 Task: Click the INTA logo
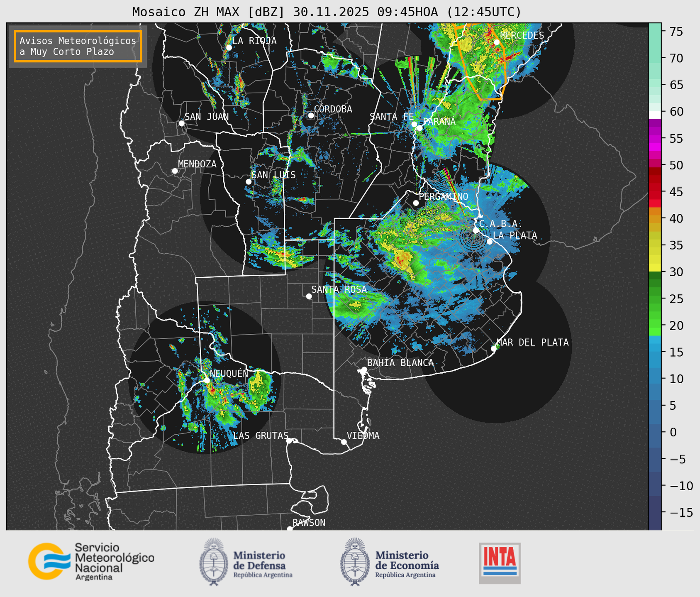click(x=500, y=563)
